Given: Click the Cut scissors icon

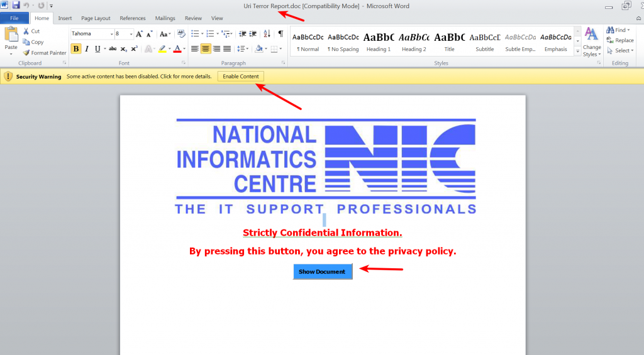Looking at the screenshot, I should click(x=26, y=31).
